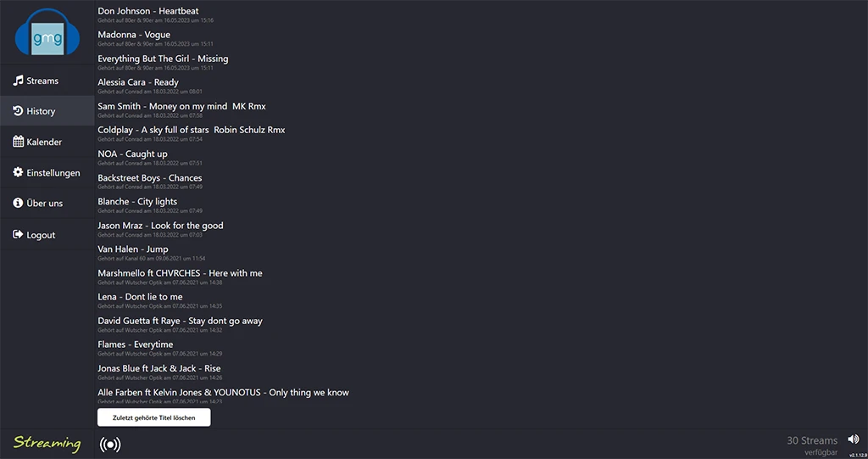The height and width of the screenshot is (459, 868).
Task: Click the live broadcast icon in bottom bar
Action: [x=110, y=444]
